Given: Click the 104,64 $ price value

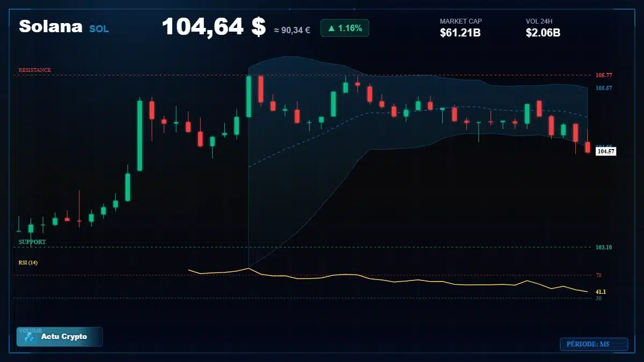Looking at the screenshot, I should (214, 26).
